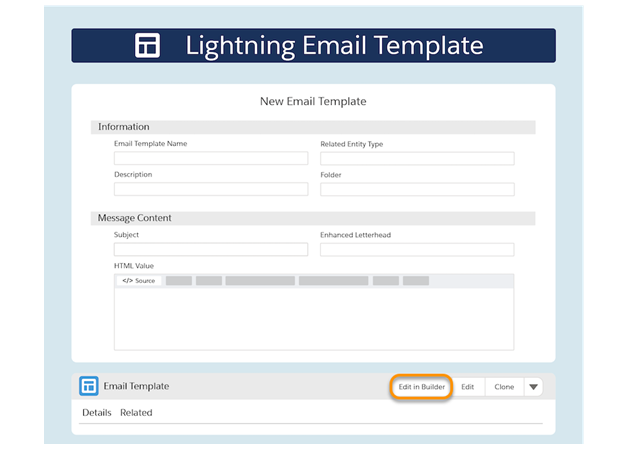Switch to the Details tab
This screenshot has width=642, height=460.
(96, 412)
